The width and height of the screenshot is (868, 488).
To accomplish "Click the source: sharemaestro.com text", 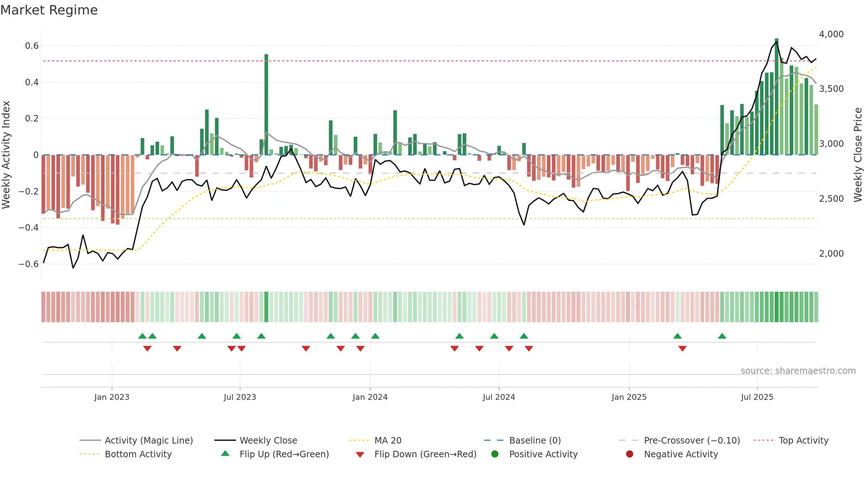I will coord(798,371).
